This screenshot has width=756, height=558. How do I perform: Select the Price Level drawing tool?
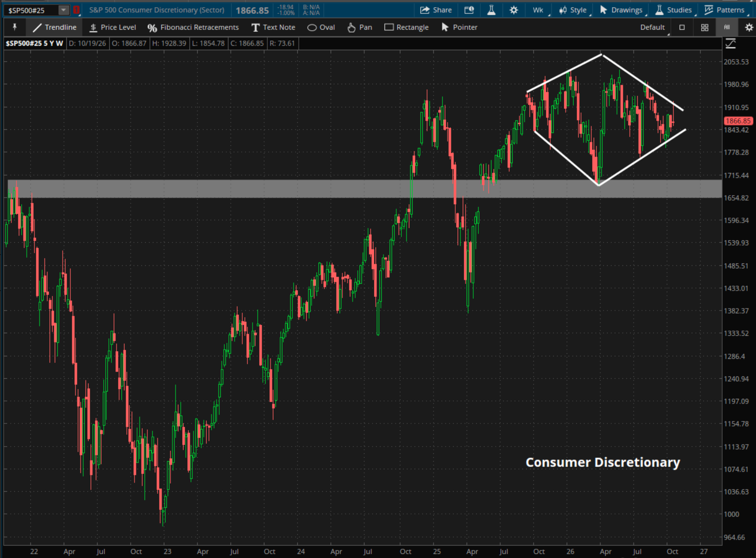[x=112, y=27]
